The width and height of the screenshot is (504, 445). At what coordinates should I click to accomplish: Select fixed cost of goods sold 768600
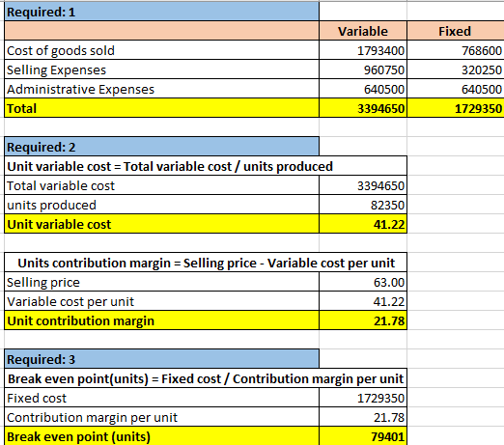tap(455, 50)
